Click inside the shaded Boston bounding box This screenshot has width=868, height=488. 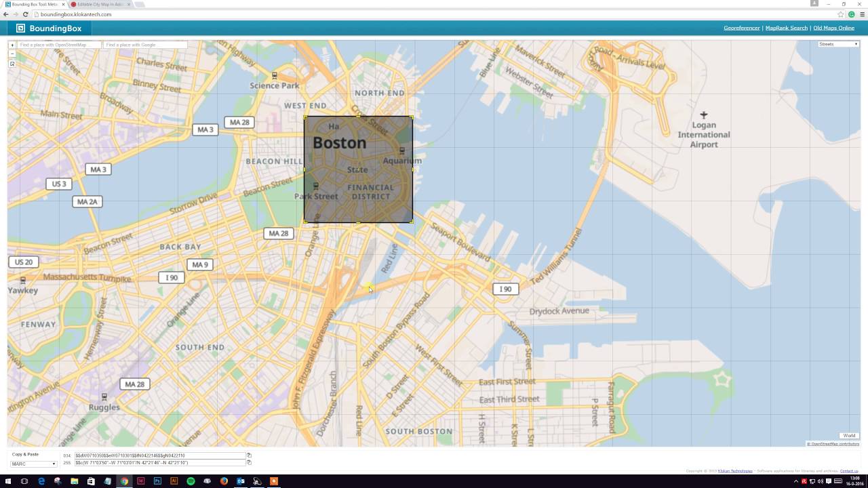click(x=358, y=169)
